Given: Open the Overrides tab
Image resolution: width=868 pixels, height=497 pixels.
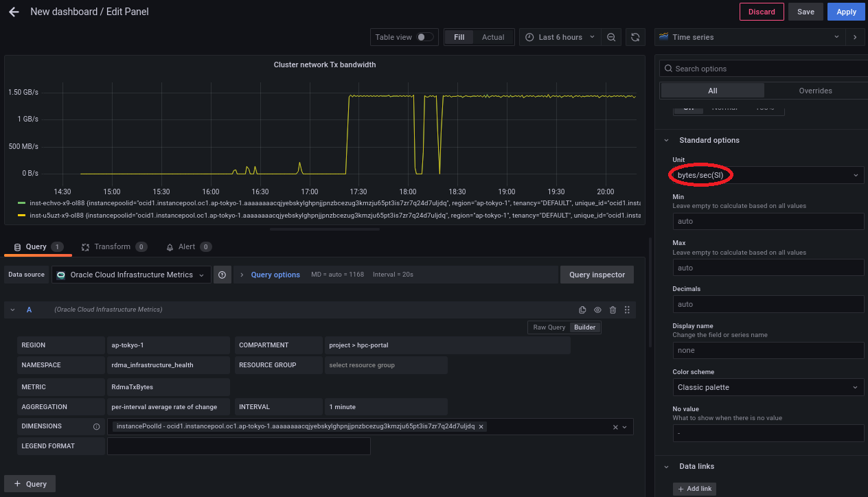Looking at the screenshot, I should 815,91.
